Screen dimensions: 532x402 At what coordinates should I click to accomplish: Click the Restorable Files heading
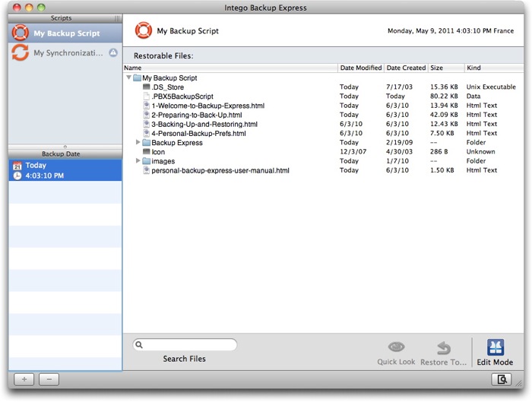163,55
